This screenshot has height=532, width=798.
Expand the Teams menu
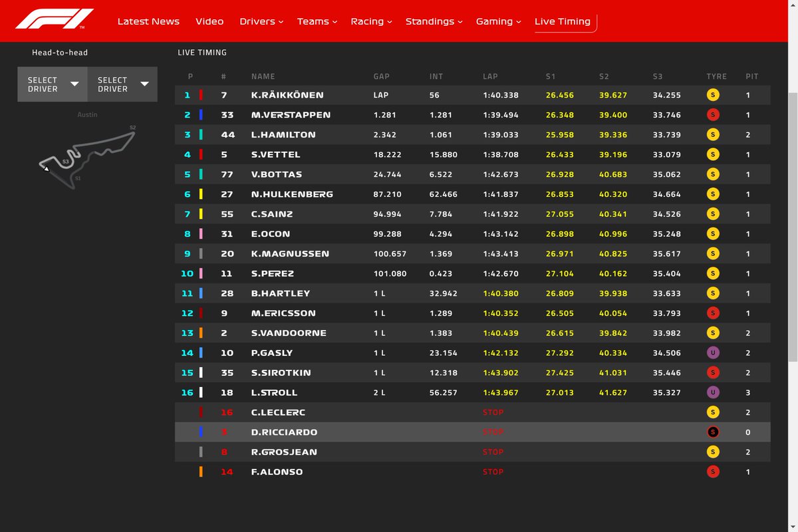(317, 21)
